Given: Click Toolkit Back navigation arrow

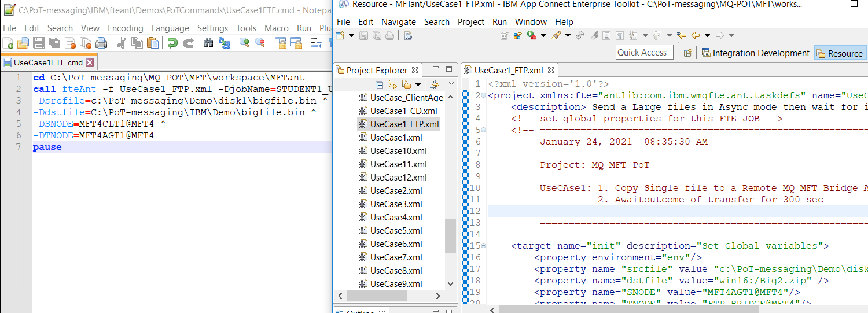Looking at the screenshot, I should [695, 35].
